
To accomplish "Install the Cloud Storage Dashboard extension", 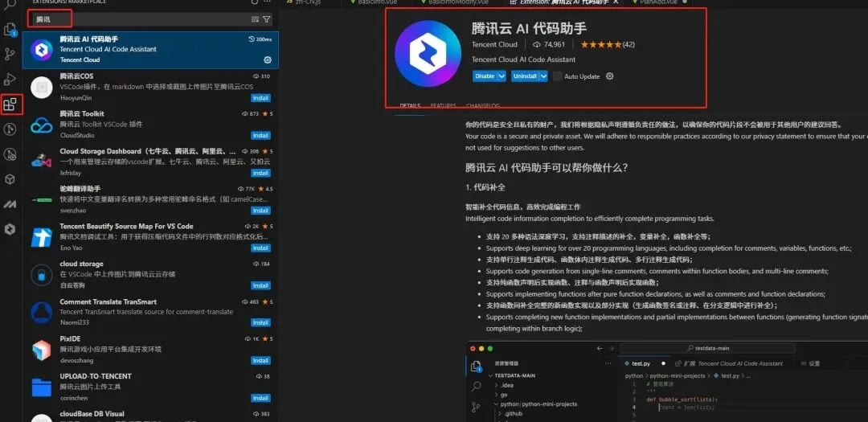I will (x=260, y=174).
